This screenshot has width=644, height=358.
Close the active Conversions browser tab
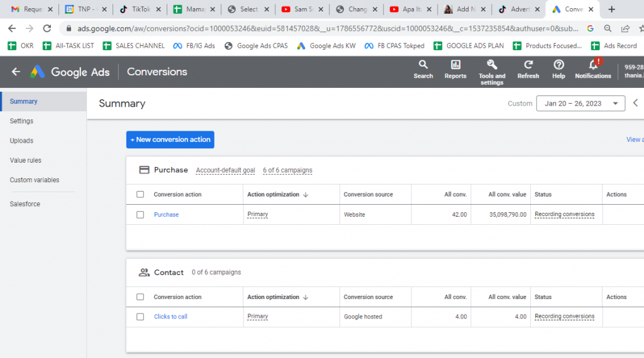[x=591, y=9]
